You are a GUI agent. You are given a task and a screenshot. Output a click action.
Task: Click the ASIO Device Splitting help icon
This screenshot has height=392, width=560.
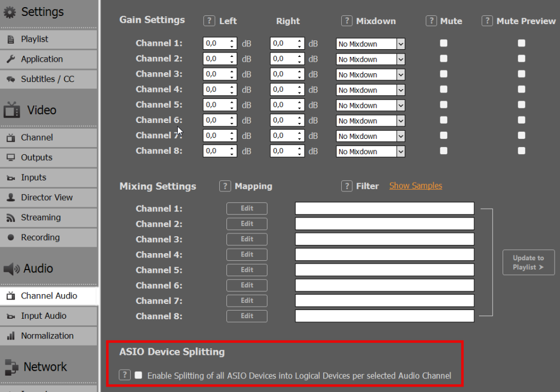[124, 375]
